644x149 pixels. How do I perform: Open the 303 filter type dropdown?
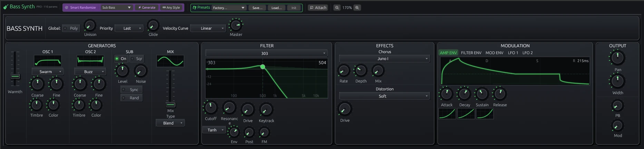point(266,53)
